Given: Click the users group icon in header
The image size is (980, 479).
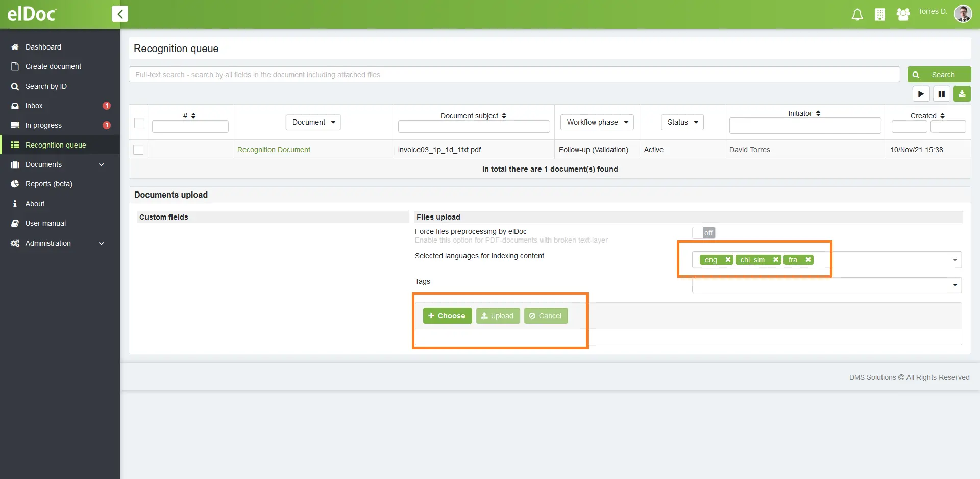Looking at the screenshot, I should [x=903, y=15].
